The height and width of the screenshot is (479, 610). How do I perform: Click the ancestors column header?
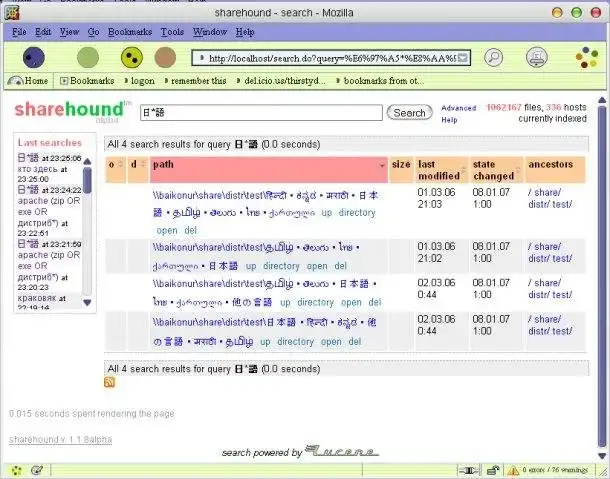click(x=555, y=170)
